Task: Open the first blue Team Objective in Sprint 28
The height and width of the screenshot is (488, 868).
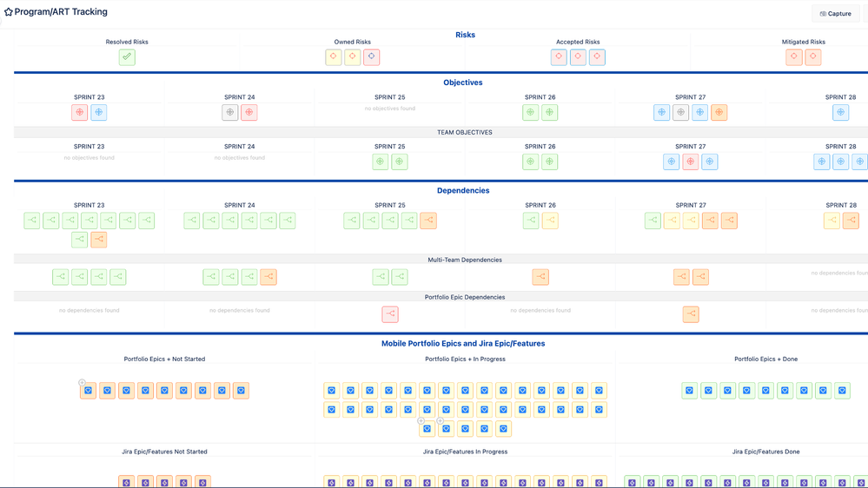Action: [821, 162]
